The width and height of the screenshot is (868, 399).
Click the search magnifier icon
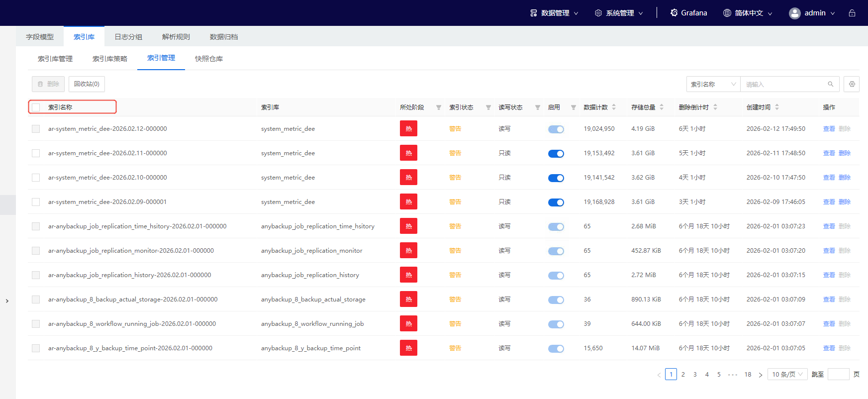(x=831, y=84)
